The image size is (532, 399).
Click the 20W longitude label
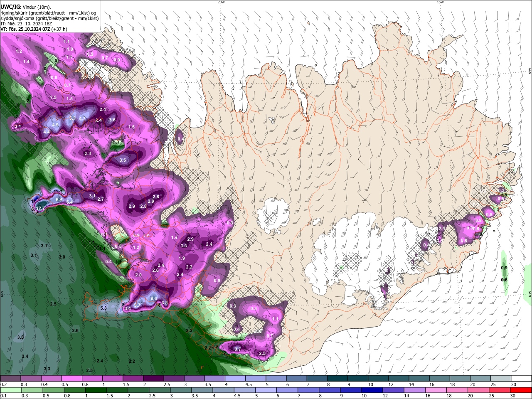coord(221,2)
